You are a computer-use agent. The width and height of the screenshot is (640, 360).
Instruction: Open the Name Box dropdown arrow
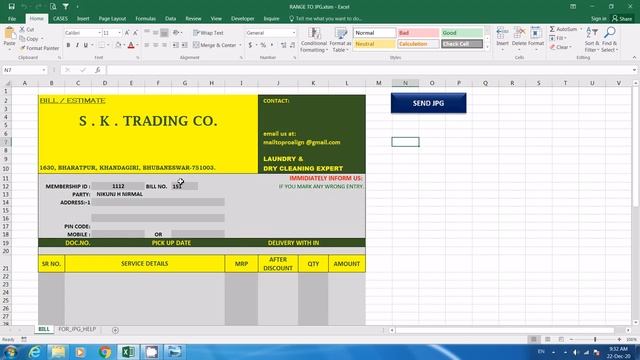(44, 70)
